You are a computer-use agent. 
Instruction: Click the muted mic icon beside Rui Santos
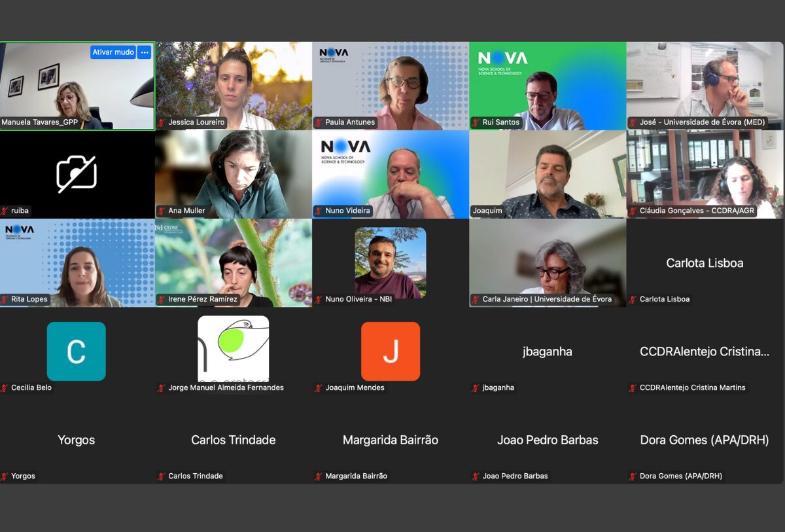click(x=476, y=122)
